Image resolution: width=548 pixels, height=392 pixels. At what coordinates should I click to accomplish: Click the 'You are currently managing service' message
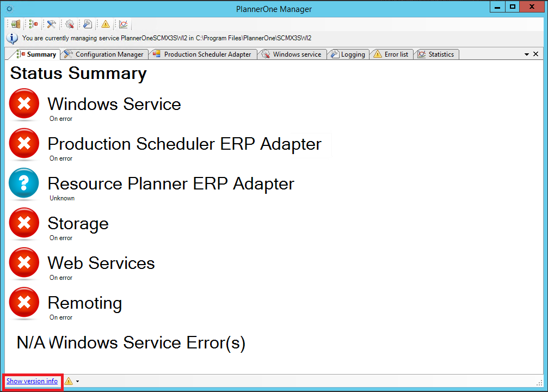167,38
